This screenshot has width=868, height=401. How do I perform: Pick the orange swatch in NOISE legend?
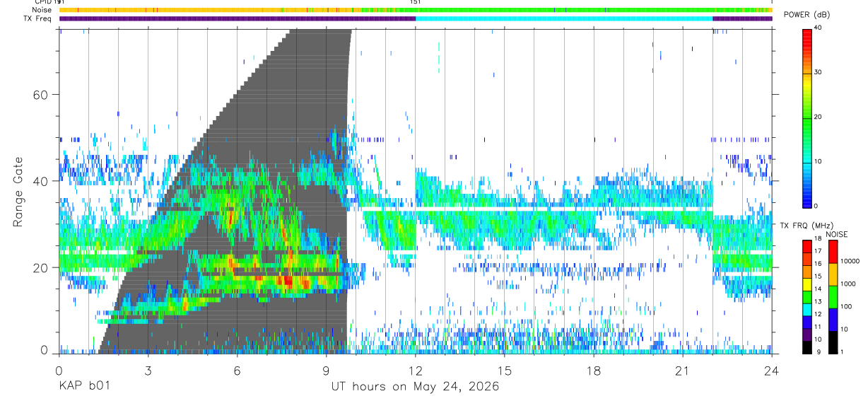pos(833,273)
